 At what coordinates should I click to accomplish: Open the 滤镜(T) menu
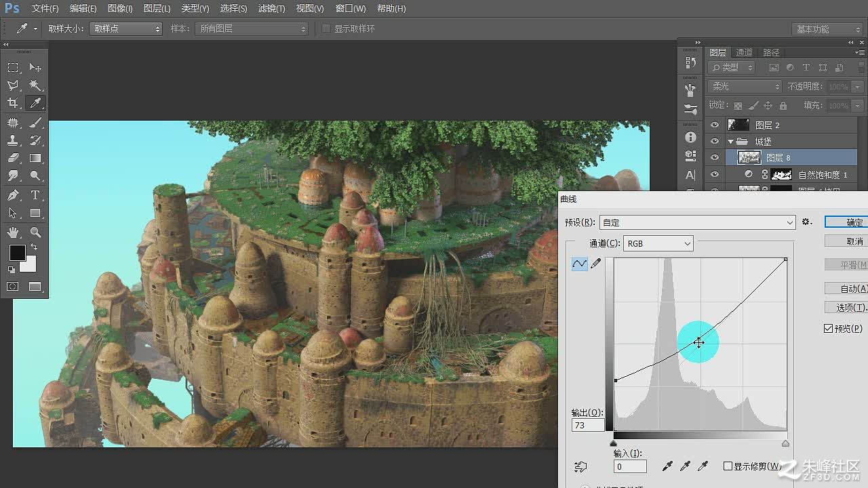[271, 9]
